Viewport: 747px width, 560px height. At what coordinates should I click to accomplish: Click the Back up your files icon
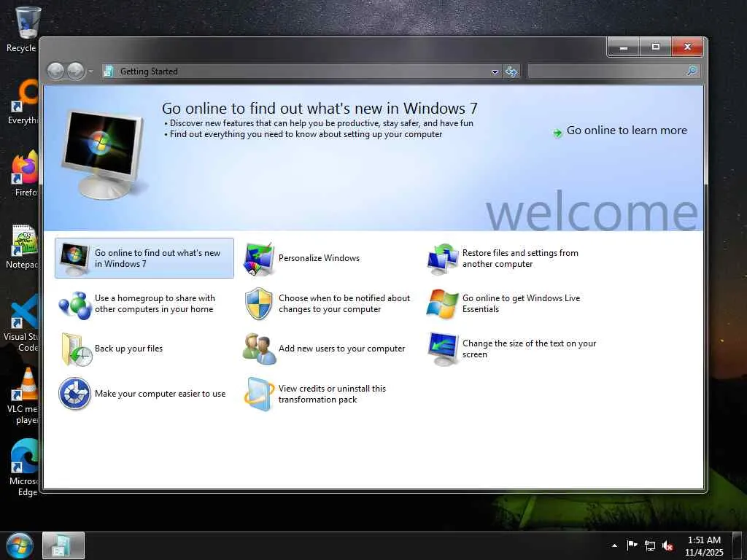coord(76,349)
